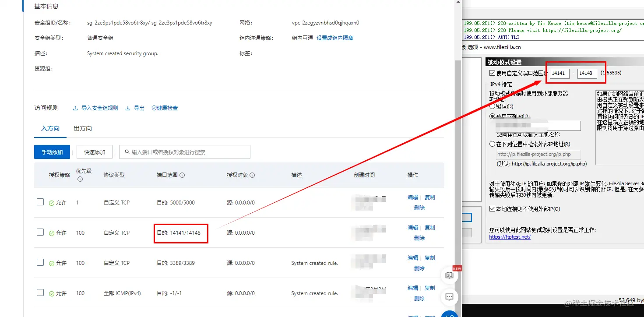Screen dimensions: 644x317
Task: Click 编辑 for the 3389/3389 rule
Action: pyautogui.click(x=413, y=258)
